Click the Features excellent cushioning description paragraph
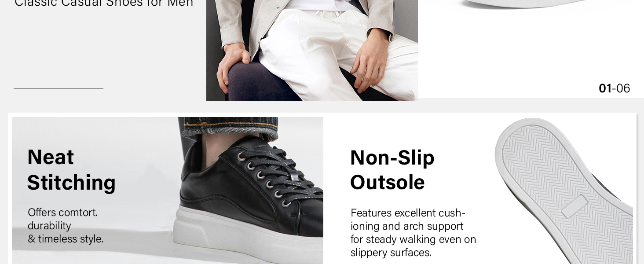The height and width of the screenshot is (264, 644). coord(413,233)
